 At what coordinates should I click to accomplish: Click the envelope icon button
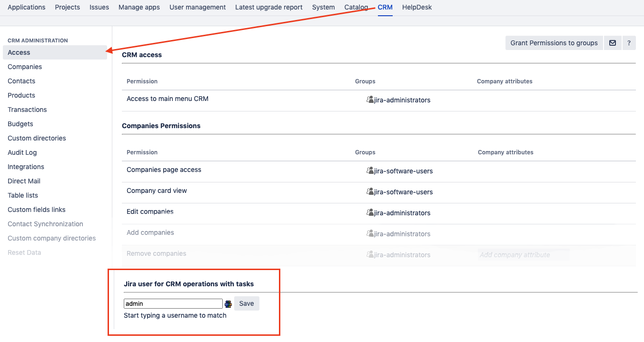pos(613,43)
